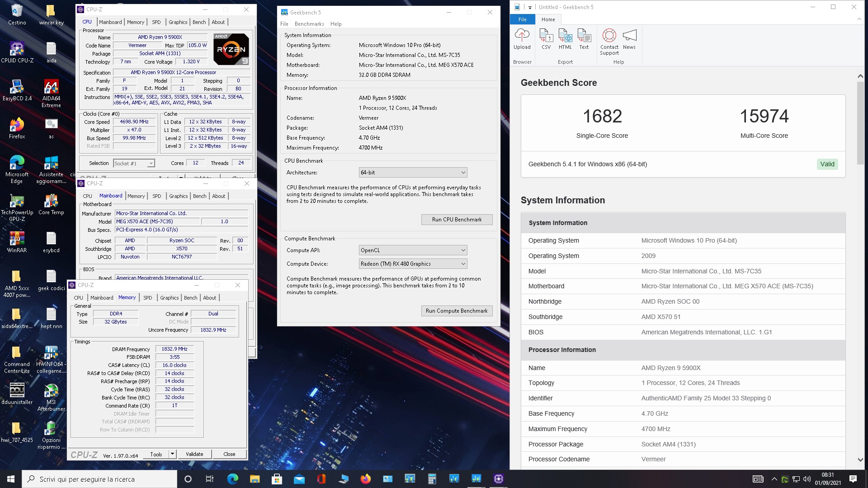Select the Home ribbon tab
Screen dimensions: 868x488
(548, 19)
